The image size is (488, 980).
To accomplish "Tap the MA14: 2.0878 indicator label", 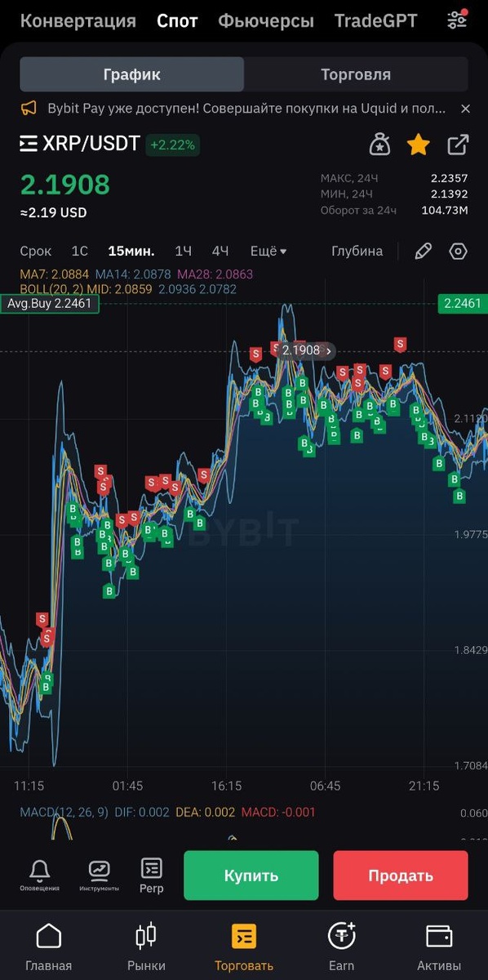I will [133, 274].
